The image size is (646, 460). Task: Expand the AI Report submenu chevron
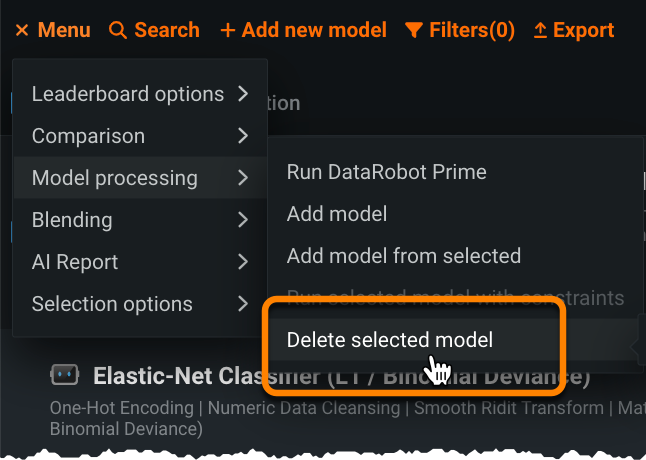pyautogui.click(x=243, y=262)
